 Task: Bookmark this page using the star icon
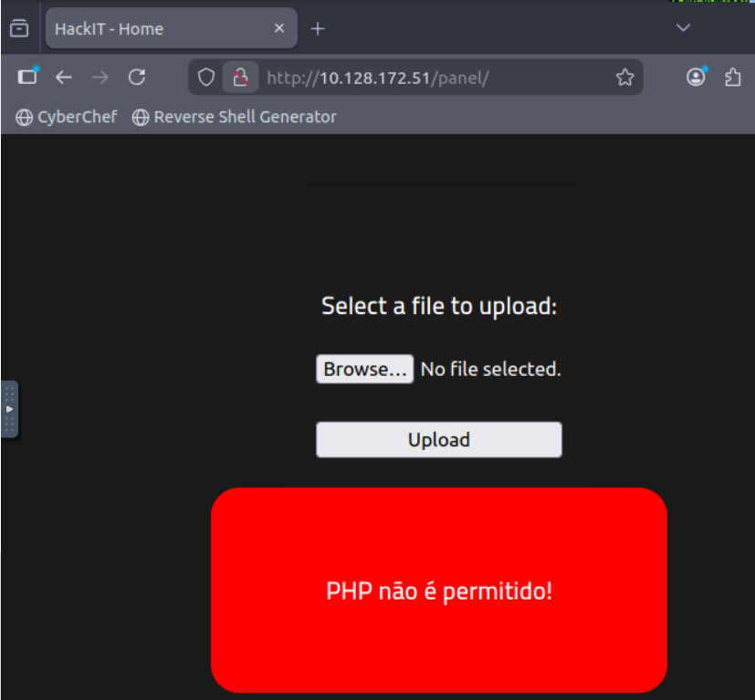pos(624,77)
